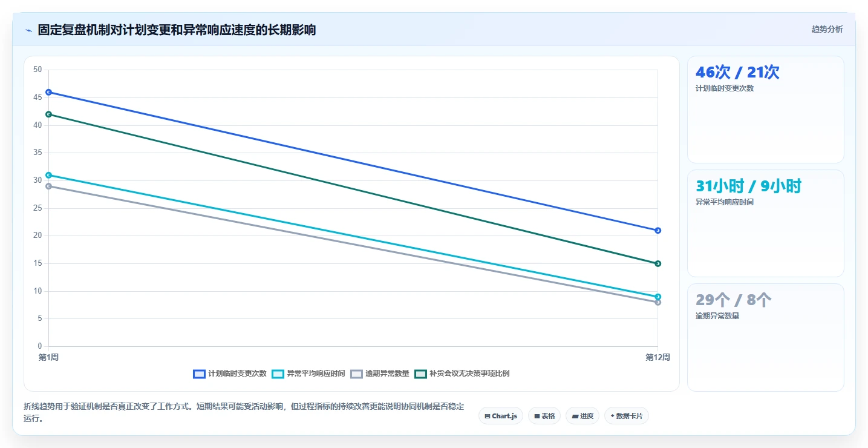Click the dark green week 12 point at 15
Viewport: 868px width, 448px height.
point(658,263)
